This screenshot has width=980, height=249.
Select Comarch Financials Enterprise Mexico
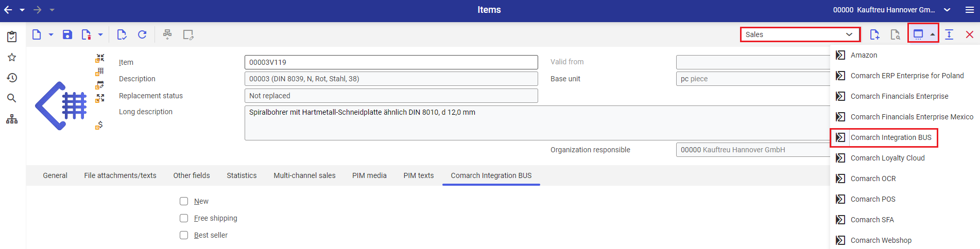(x=905, y=117)
